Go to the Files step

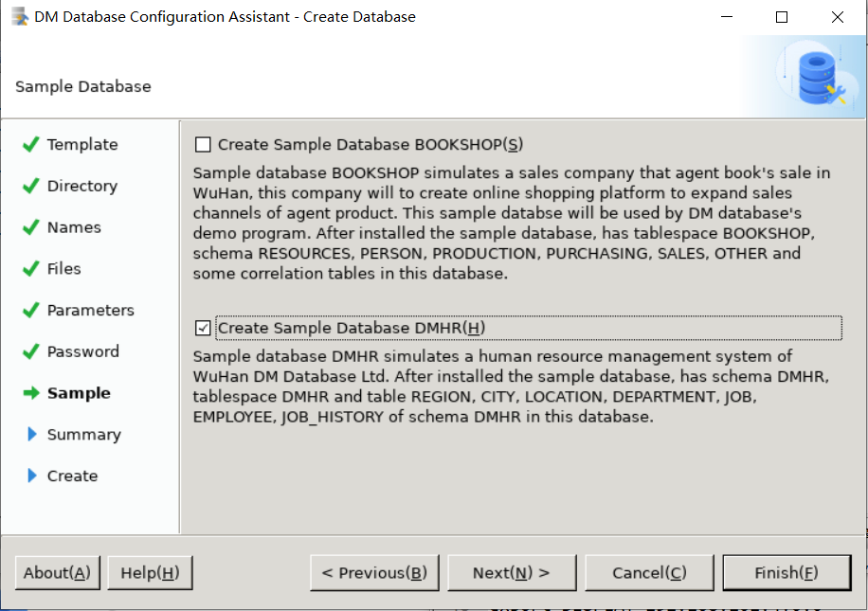coord(64,269)
